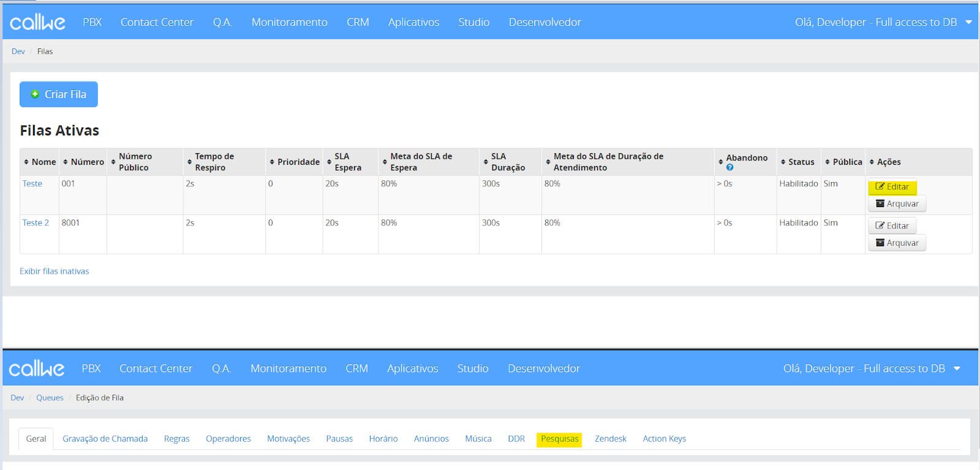The height and width of the screenshot is (470, 980).
Task: Click the Exibir filas inativas link
Action: coord(54,271)
